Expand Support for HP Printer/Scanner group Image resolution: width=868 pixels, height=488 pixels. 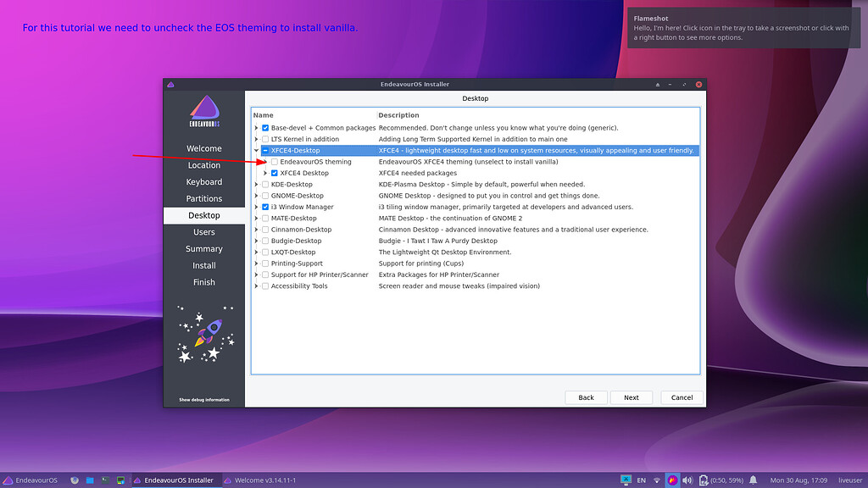256,275
